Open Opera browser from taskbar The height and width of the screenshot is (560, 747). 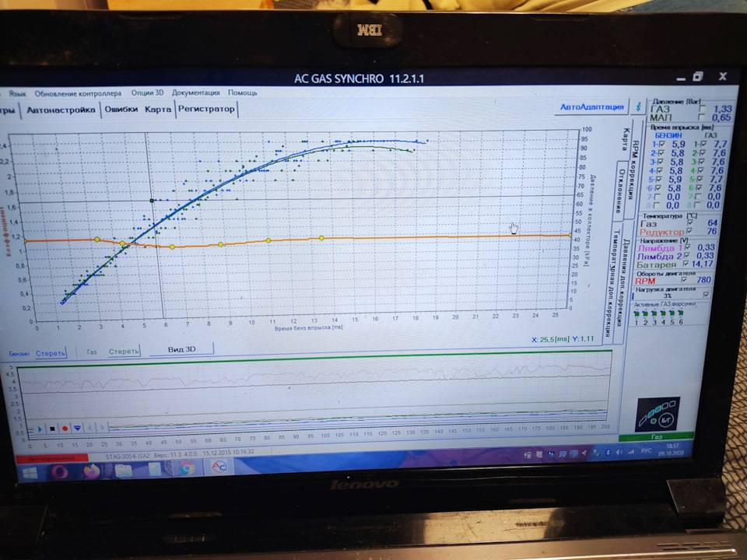coord(60,472)
